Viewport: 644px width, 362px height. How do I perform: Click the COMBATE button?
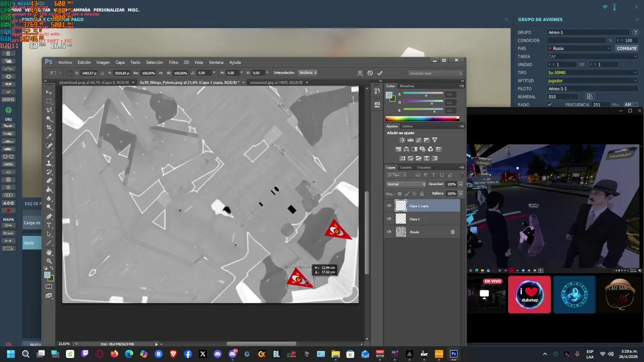click(x=627, y=48)
